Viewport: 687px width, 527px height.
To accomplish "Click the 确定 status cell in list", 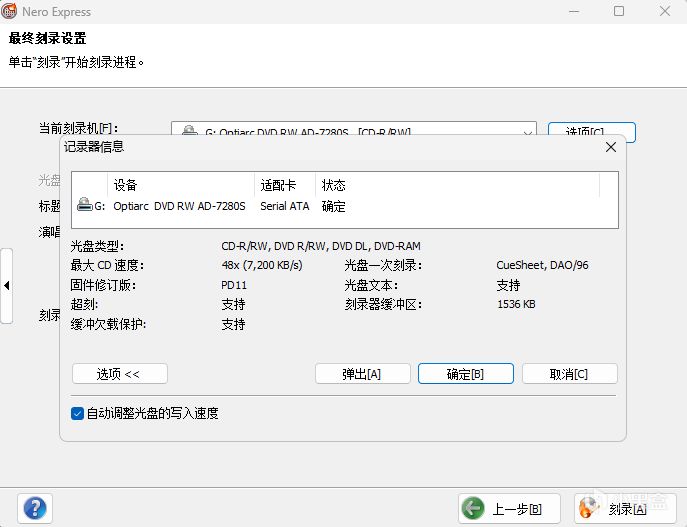I will (x=333, y=206).
